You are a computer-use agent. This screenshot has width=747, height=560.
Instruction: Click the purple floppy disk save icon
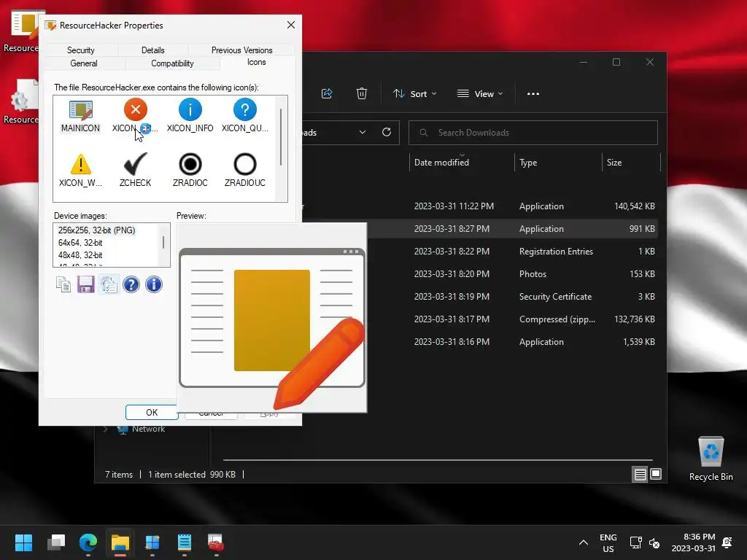point(86,285)
